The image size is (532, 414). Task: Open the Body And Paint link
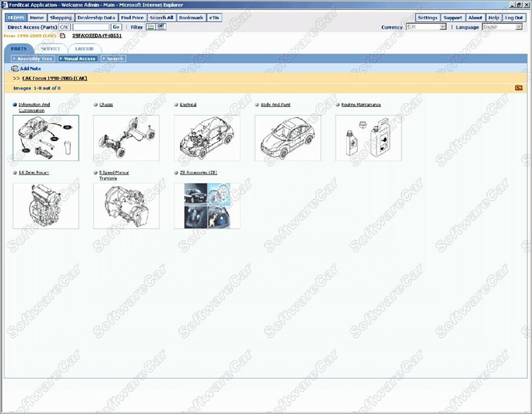click(x=275, y=105)
